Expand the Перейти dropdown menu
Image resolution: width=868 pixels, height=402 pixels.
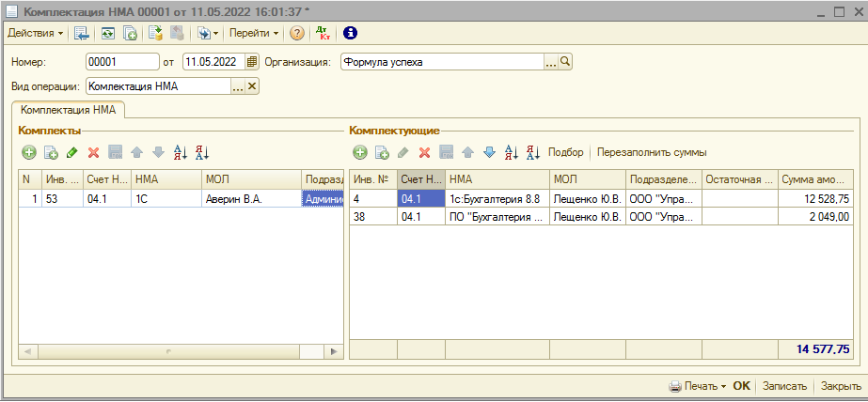pyautogui.click(x=255, y=33)
